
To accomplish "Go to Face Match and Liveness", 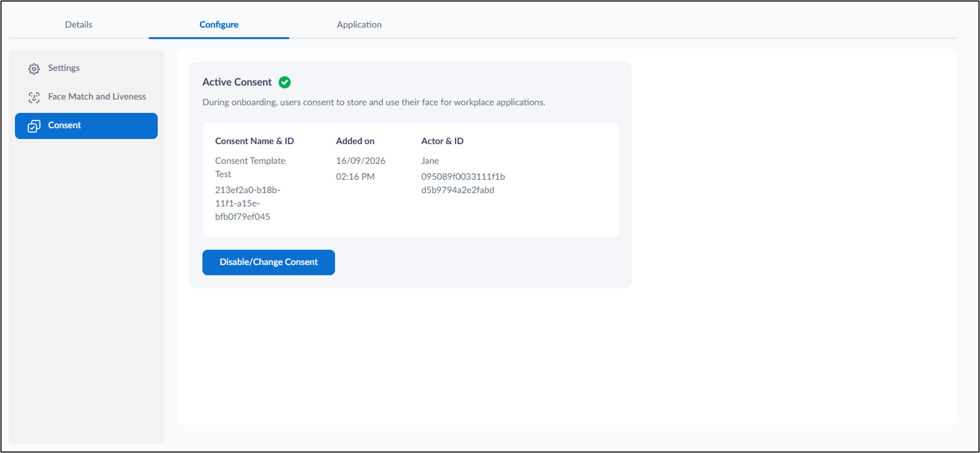I will (x=86, y=97).
